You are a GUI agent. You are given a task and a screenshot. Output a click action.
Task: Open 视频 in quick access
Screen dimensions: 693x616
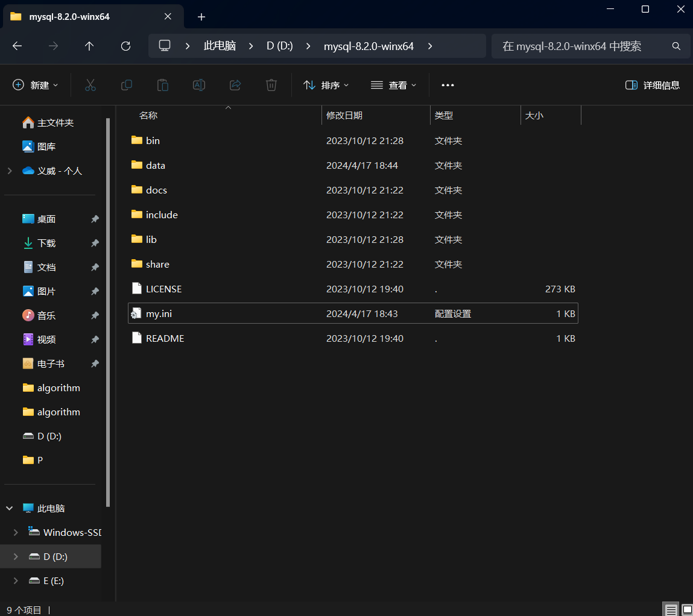[x=39, y=339]
